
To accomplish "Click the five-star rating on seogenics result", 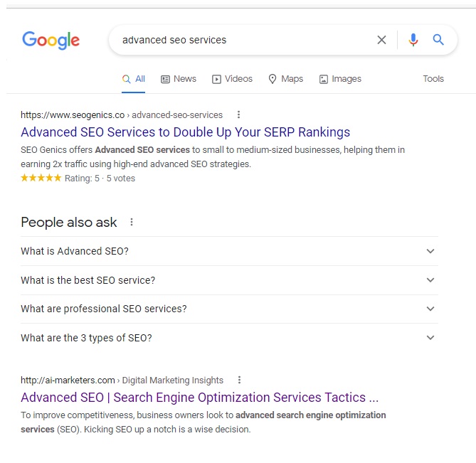I will coord(41,179).
